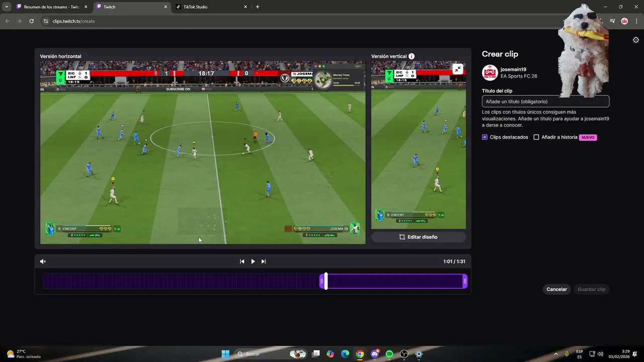Open the Windows Start menu
The height and width of the screenshot is (362, 644).
tap(225, 354)
